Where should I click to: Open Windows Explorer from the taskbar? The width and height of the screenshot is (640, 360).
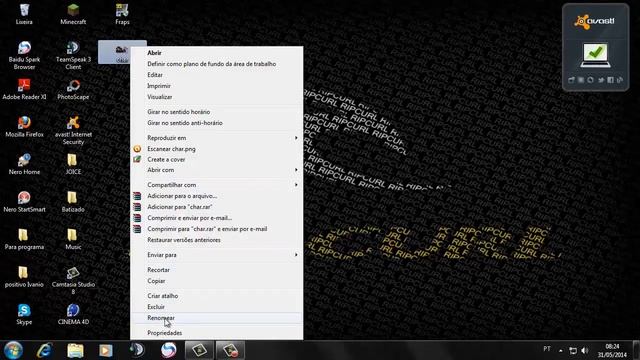tap(75, 350)
